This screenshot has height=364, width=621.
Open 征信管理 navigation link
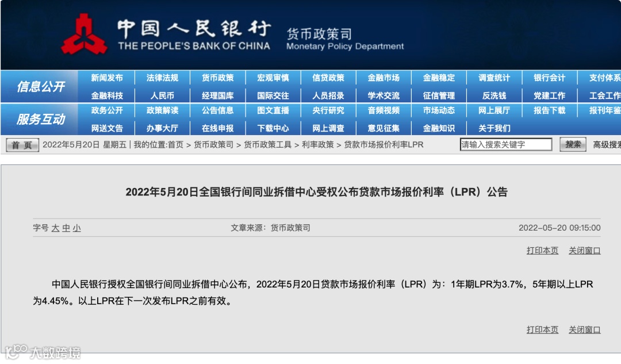click(x=439, y=96)
